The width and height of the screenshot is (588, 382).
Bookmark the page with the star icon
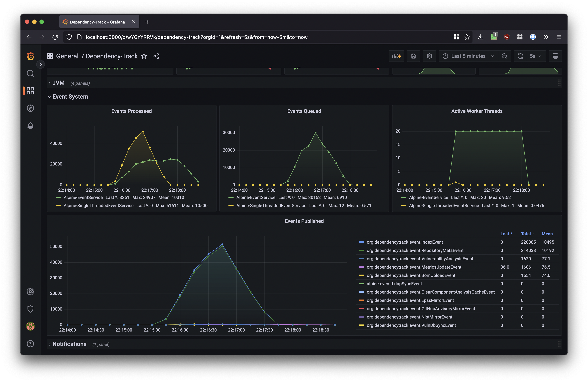(x=467, y=37)
